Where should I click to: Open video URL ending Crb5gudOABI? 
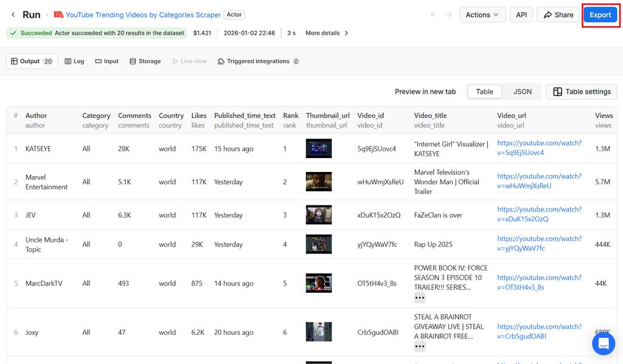point(539,331)
